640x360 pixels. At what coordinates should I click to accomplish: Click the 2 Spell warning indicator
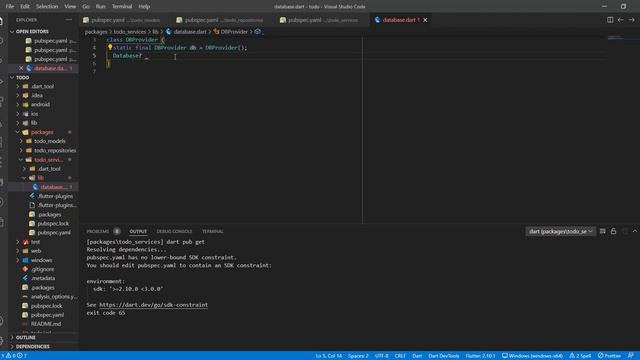(580, 356)
